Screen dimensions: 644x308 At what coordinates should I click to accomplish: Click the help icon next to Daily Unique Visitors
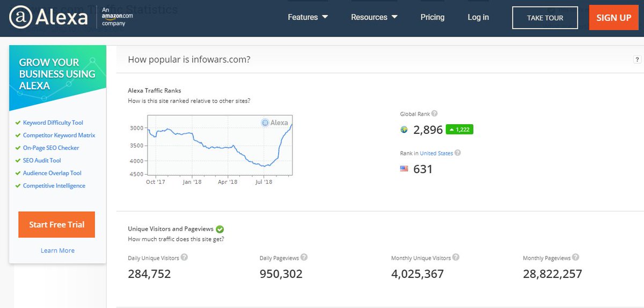pos(184,257)
